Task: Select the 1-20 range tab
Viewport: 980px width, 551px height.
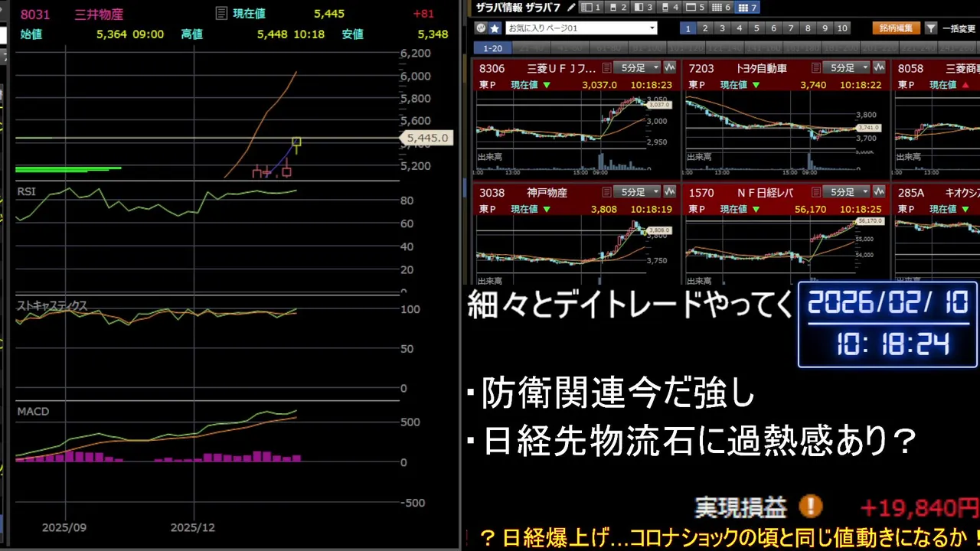Action: pyautogui.click(x=492, y=47)
